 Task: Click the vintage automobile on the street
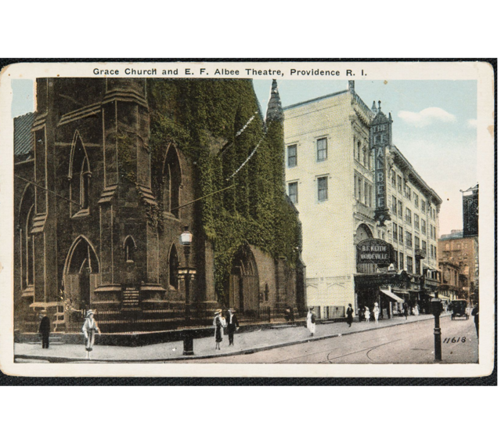(x=458, y=309)
